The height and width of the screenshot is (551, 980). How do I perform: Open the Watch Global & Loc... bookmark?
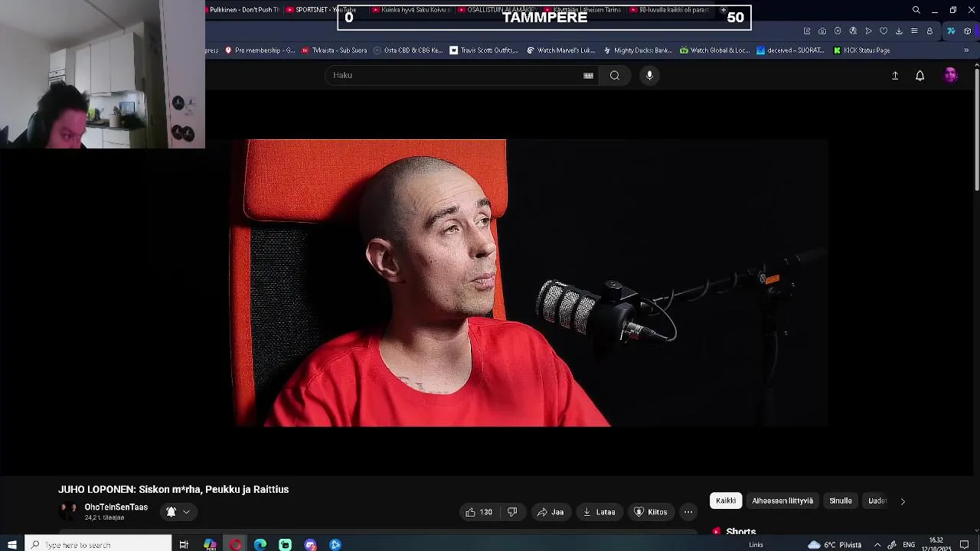click(x=715, y=51)
